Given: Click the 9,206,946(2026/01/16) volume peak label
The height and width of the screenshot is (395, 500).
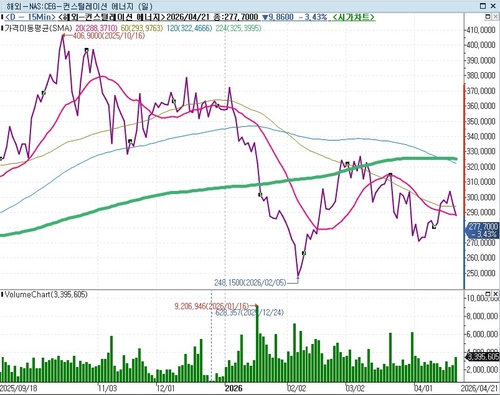Looking at the screenshot, I should pyautogui.click(x=211, y=306).
